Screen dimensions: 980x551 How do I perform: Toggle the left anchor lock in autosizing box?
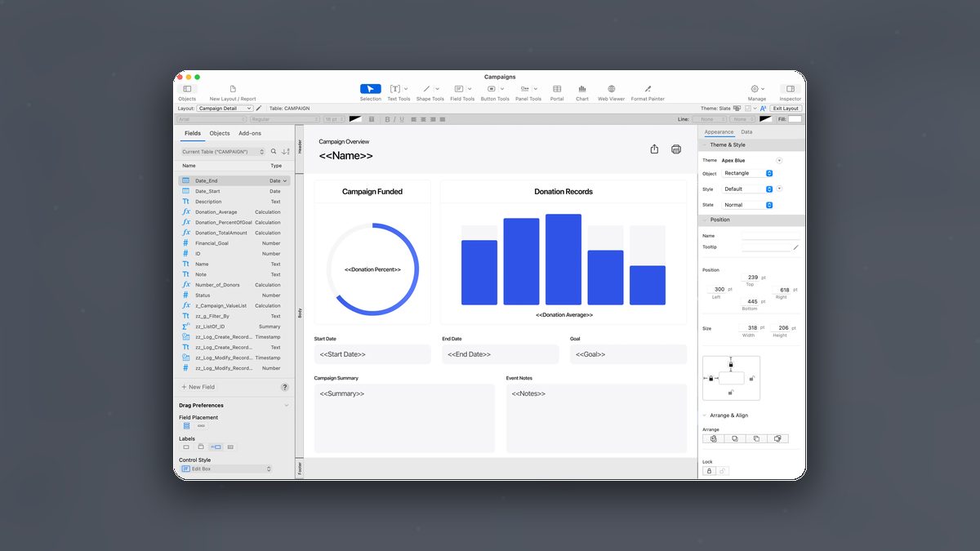[711, 378]
